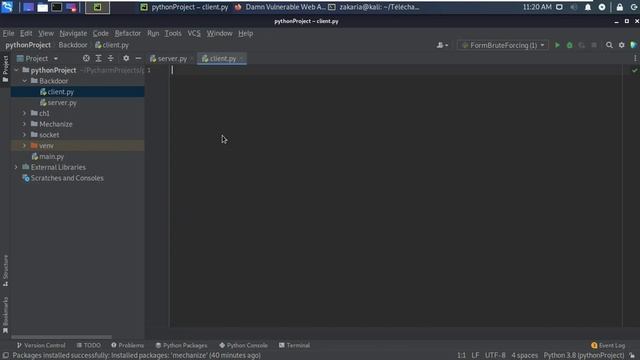
Task: Hide the Project tool window
Action: click(138, 58)
